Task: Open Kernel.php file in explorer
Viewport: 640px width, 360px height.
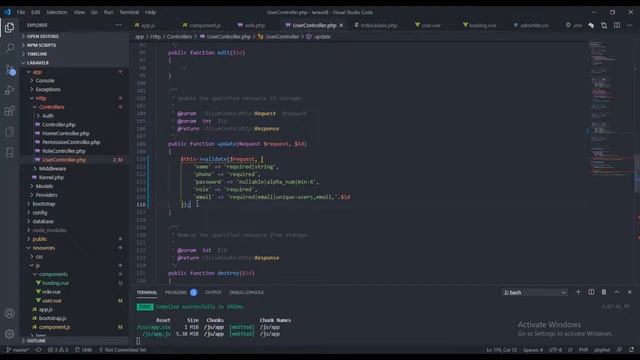Action: click(x=51, y=178)
